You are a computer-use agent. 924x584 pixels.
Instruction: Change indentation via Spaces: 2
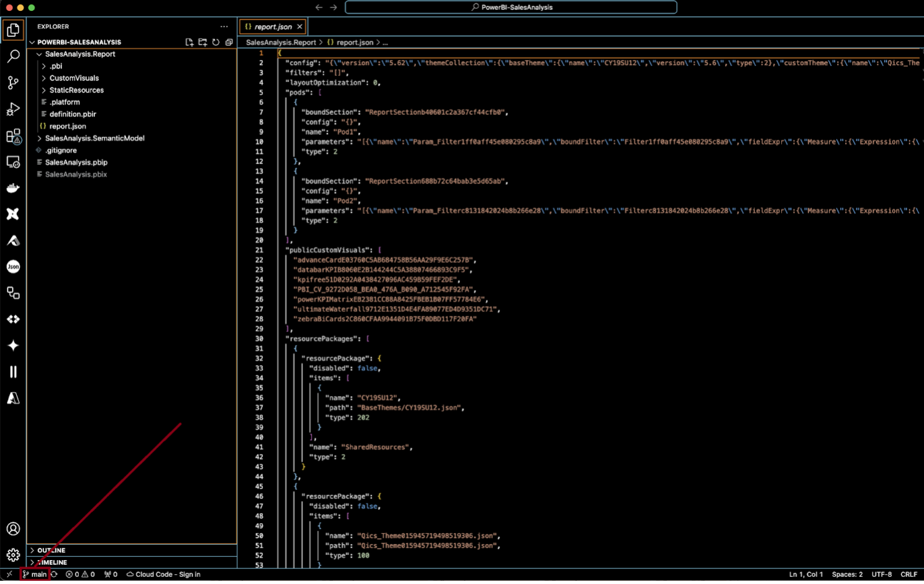click(846, 574)
